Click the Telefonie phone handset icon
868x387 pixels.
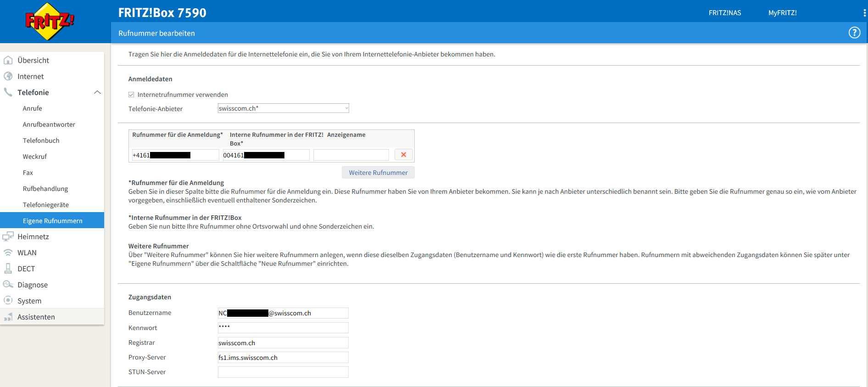[8, 92]
